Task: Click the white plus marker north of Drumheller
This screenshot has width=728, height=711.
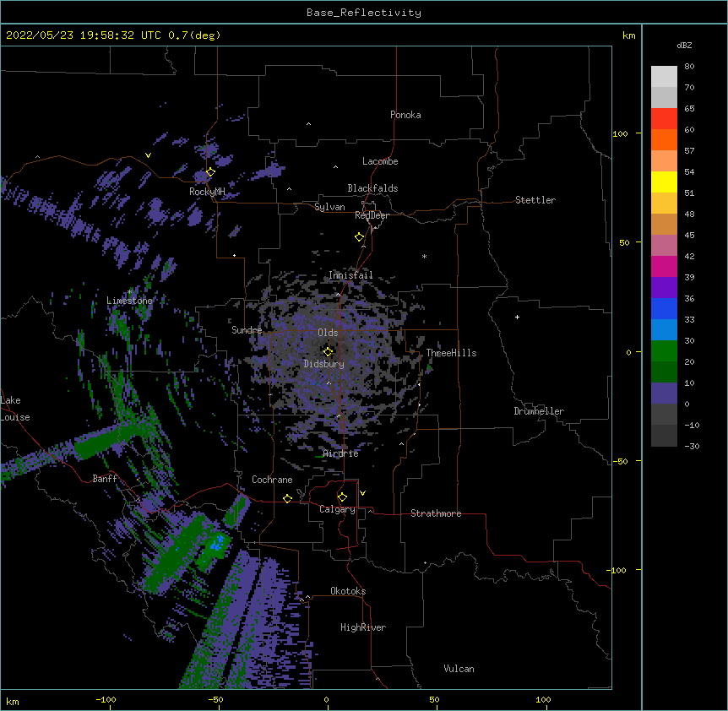Action: point(517,317)
